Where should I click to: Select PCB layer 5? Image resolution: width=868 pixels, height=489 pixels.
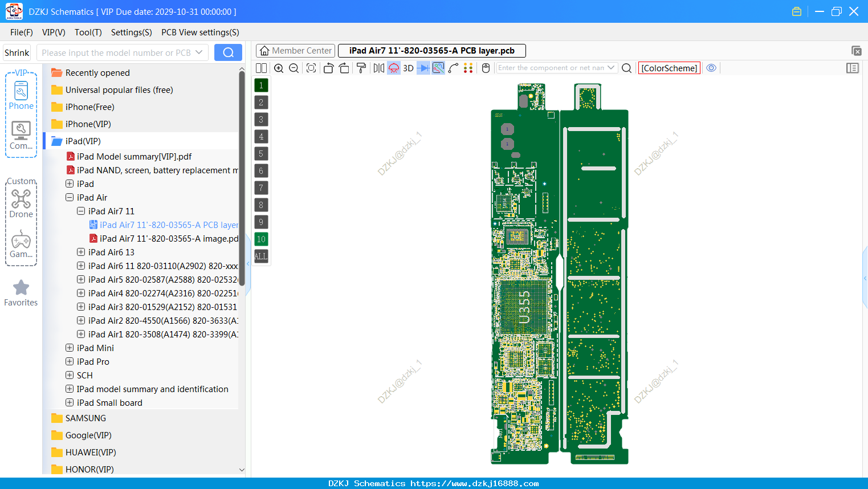(x=261, y=154)
